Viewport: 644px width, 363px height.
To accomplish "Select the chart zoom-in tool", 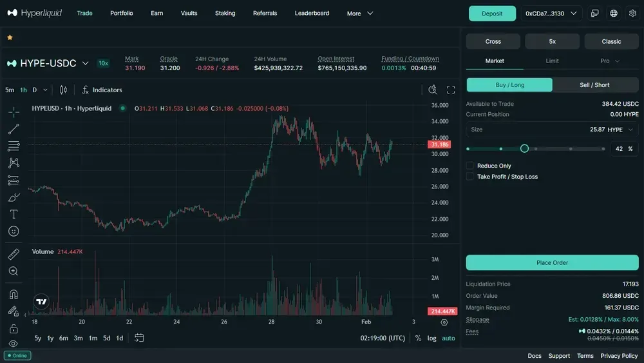I will pos(14,271).
